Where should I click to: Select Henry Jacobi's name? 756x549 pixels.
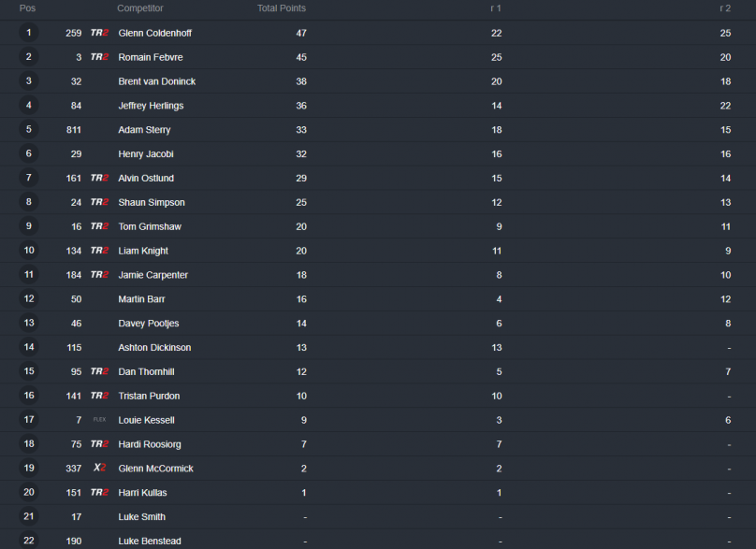(146, 153)
